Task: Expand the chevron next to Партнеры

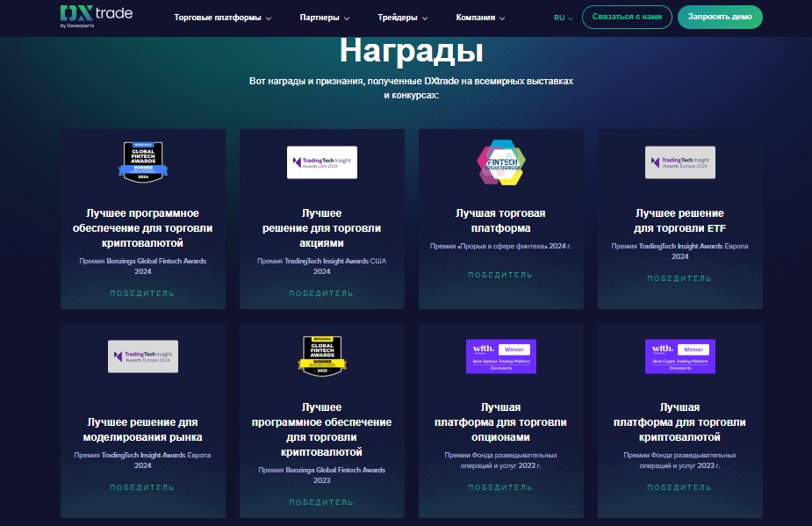Action: click(x=347, y=18)
